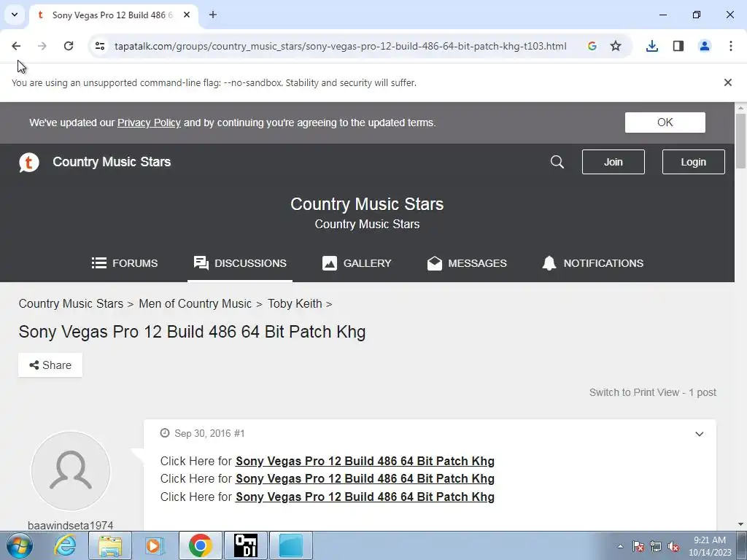Open Chrome three-dot menu
Image resolution: width=747 pixels, height=560 pixels.
click(x=731, y=46)
